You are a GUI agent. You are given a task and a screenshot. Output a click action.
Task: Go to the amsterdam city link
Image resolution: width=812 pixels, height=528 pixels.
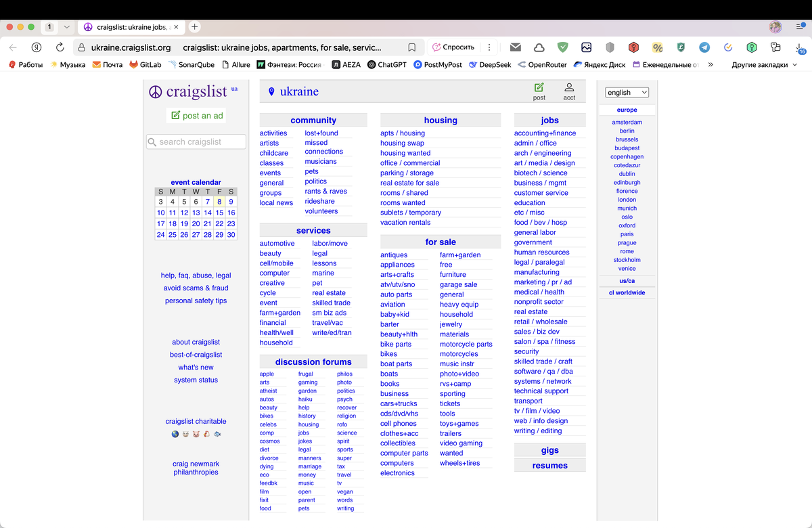(627, 123)
